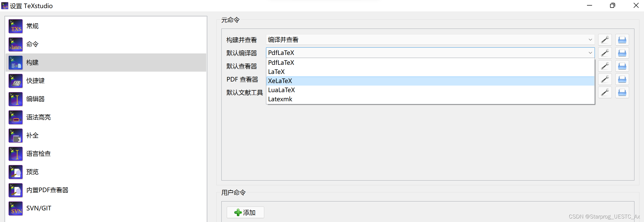Click the 构建并查看 label
This screenshot has width=644, height=222.
(x=242, y=40)
